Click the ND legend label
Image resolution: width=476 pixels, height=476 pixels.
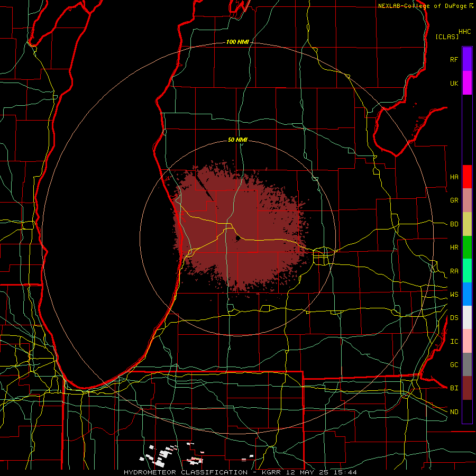point(454,412)
